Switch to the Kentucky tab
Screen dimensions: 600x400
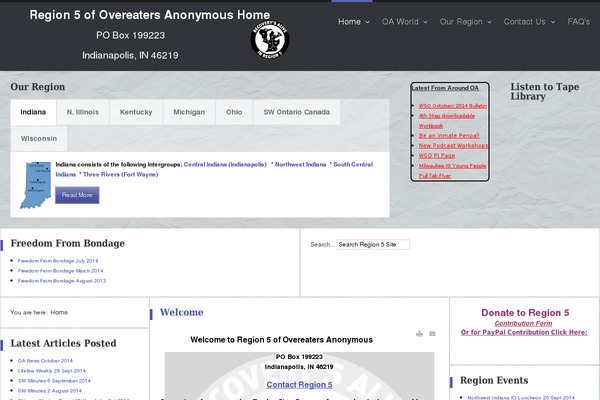[136, 112]
